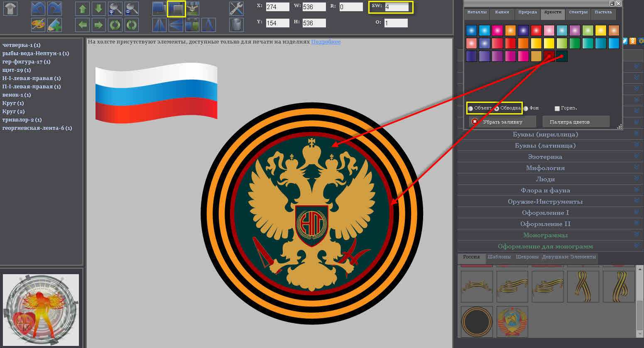This screenshot has width=644, height=348.
Task: Nudge object left with green arrow
Action: click(x=82, y=25)
